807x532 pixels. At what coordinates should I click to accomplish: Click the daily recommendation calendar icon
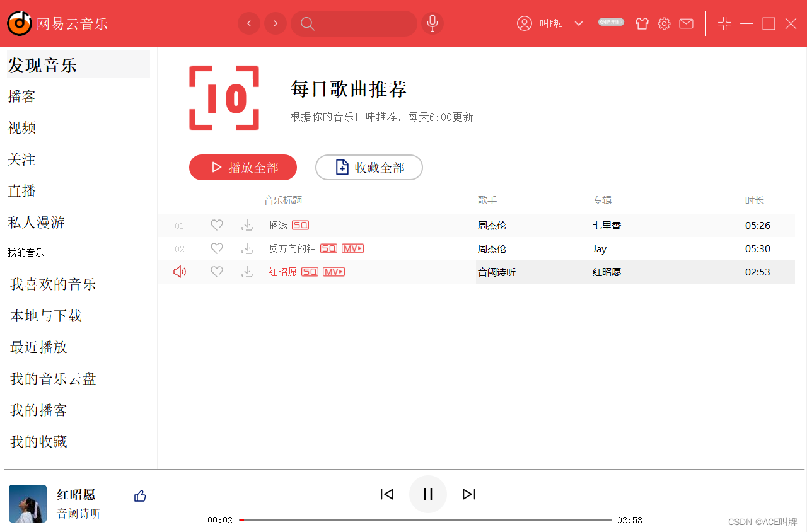pos(224,98)
